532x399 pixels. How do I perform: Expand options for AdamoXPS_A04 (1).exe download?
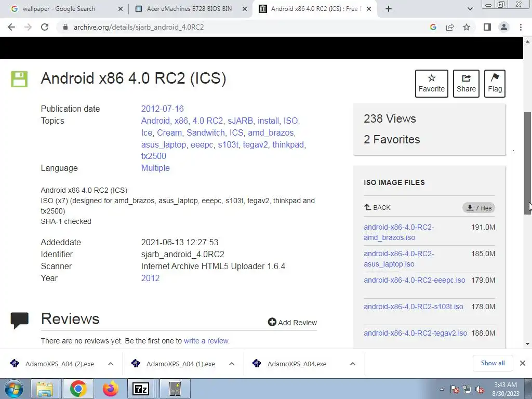[232, 364]
